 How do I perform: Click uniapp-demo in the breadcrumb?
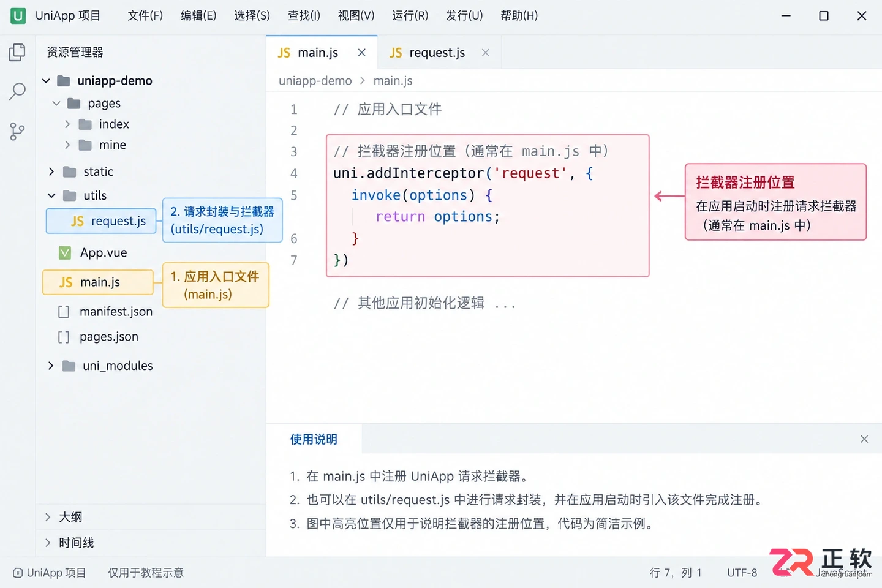tap(315, 81)
